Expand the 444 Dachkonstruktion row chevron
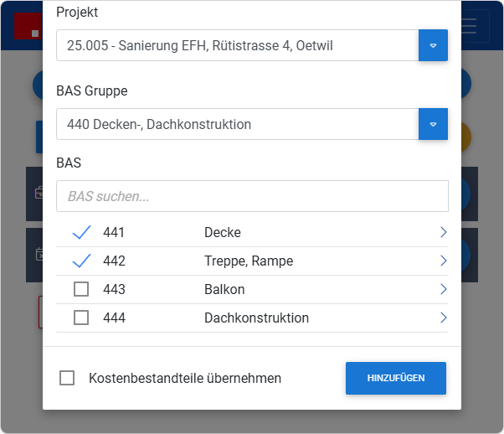Image resolution: width=504 pixels, height=434 pixels. (444, 318)
